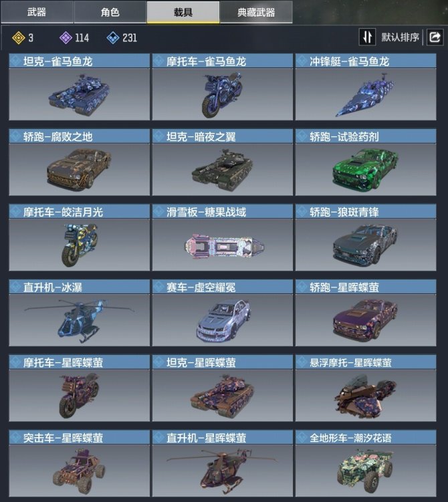
Task: Click the sort order arrows icon
Action: click(367, 37)
